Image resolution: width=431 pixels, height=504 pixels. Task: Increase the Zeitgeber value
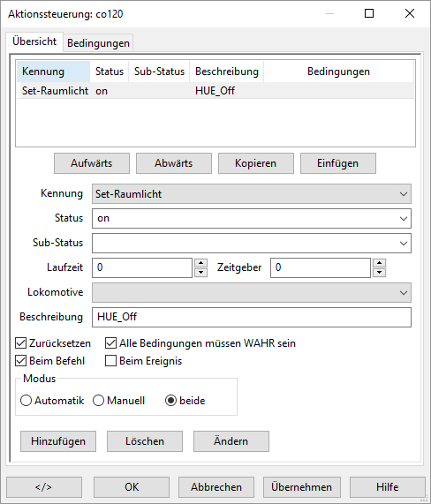pyautogui.click(x=379, y=263)
